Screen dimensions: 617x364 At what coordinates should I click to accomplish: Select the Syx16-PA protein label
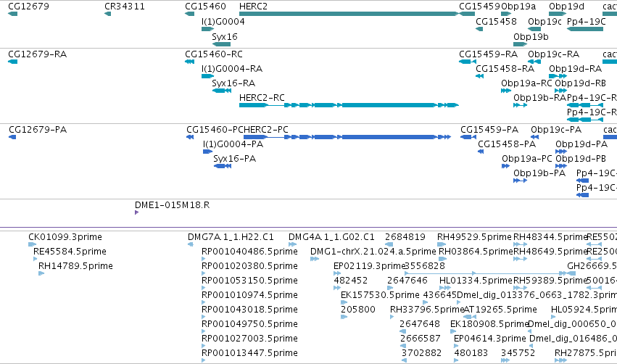[234, 159]
